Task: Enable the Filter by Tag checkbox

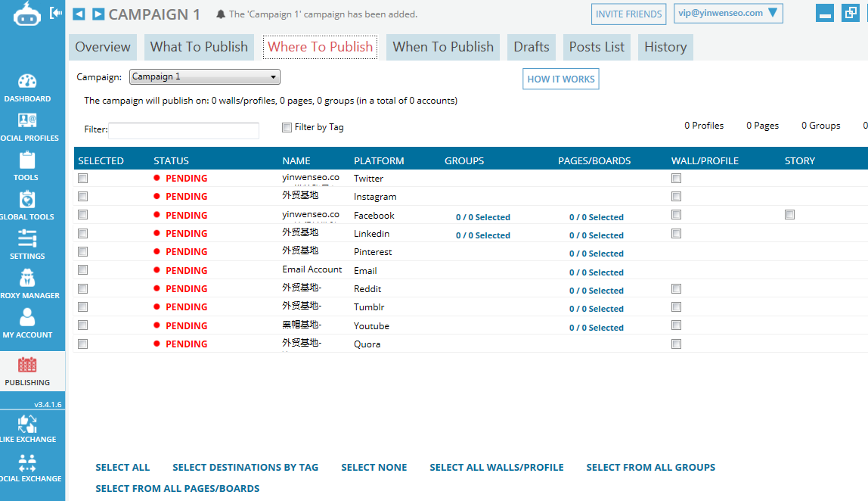Action: (x=287, y=127)
